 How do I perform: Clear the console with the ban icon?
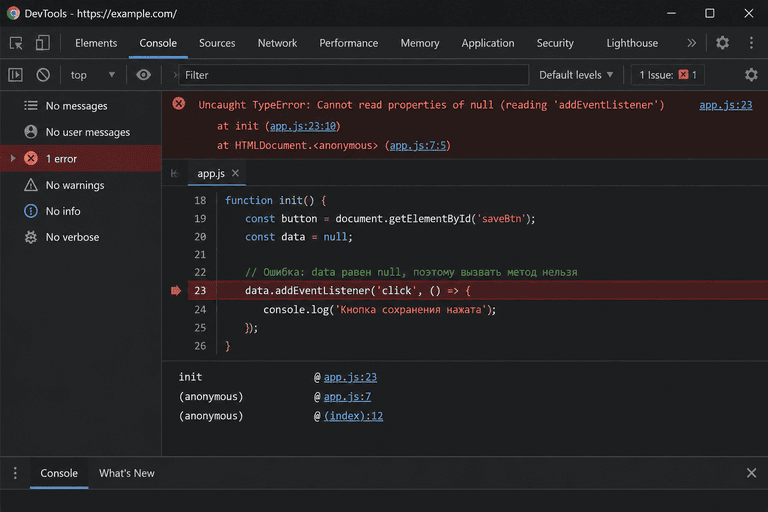tap(43, 75)
